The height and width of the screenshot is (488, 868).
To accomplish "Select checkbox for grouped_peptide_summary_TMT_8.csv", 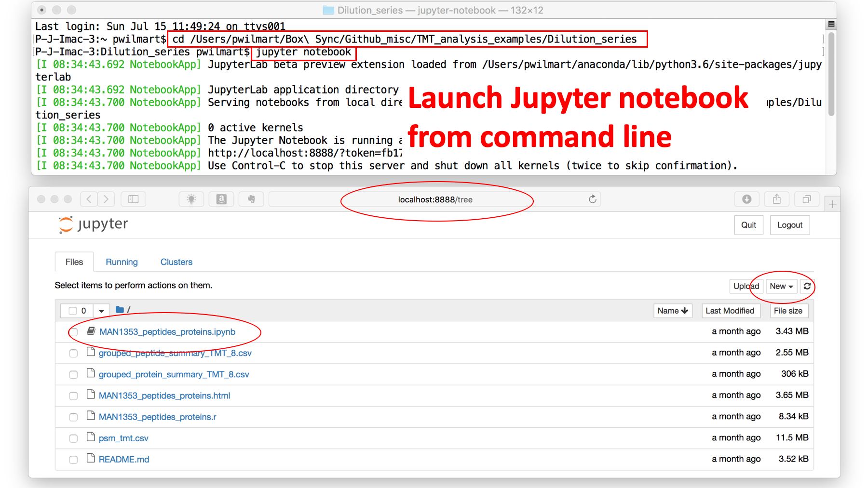I will 73,354.
